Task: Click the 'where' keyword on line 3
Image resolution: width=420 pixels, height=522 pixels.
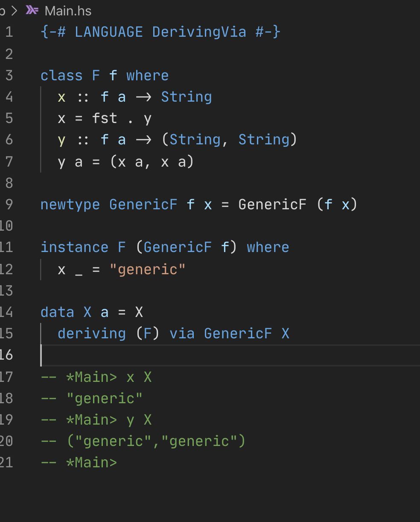Action: coord(147,76)
